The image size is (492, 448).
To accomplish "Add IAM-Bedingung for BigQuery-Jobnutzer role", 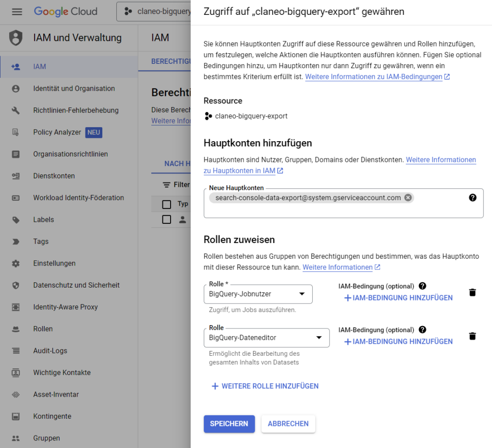I will [398, 298].
